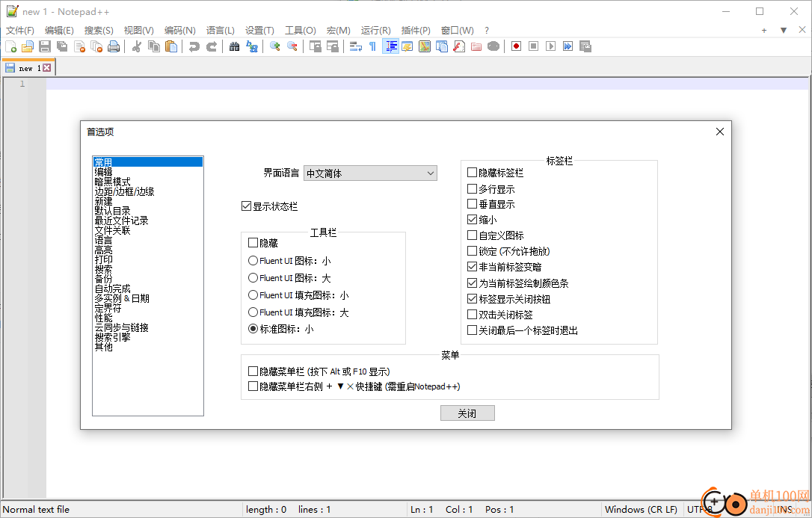Close the new 1 tab with its X
This screenshot has width=812, height=518.
(46, 68)
